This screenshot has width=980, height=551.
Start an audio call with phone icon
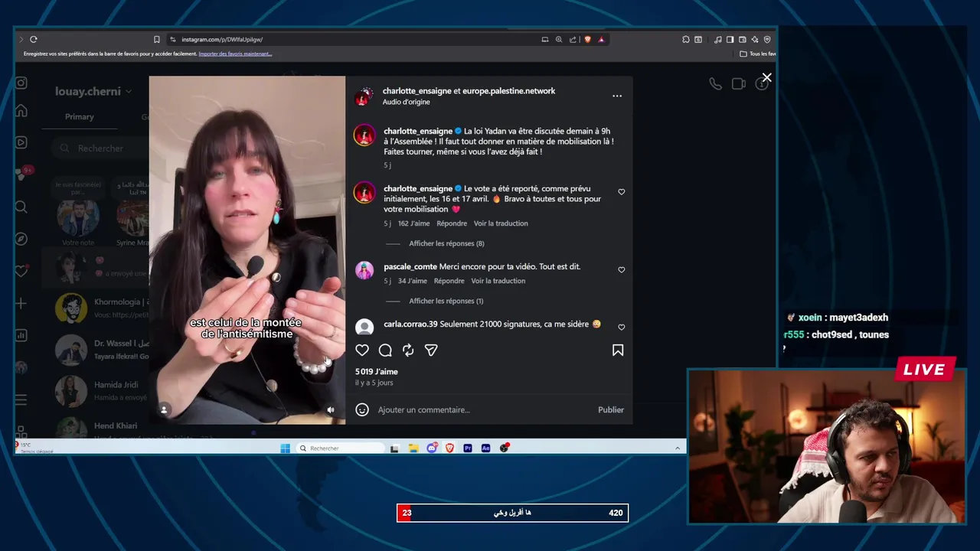coord(715,84)
